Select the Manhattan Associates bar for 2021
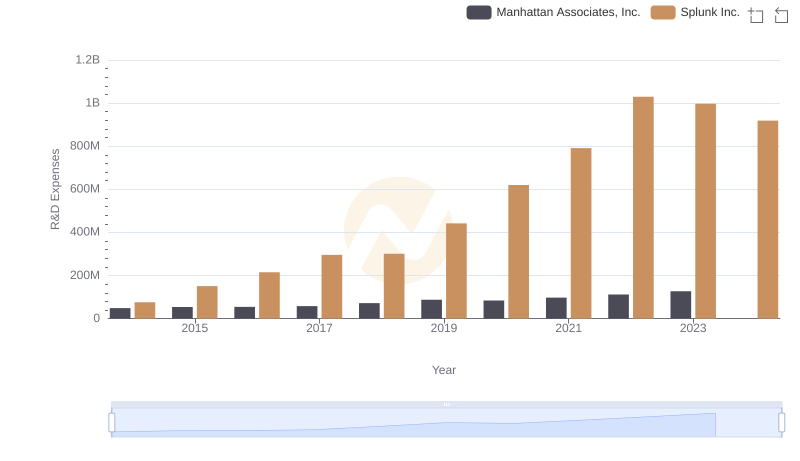This screenshot has height=461, width=800. [x=556, y=308]
